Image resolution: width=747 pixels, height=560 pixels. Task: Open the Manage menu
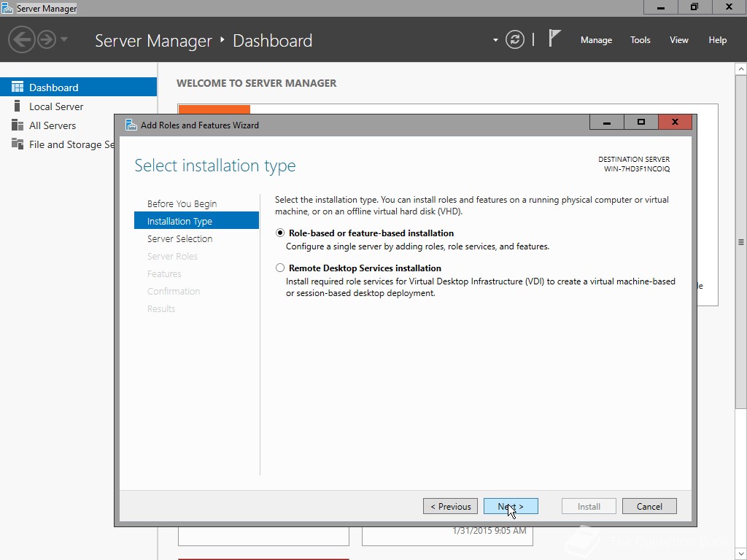(x=596, y=40)
